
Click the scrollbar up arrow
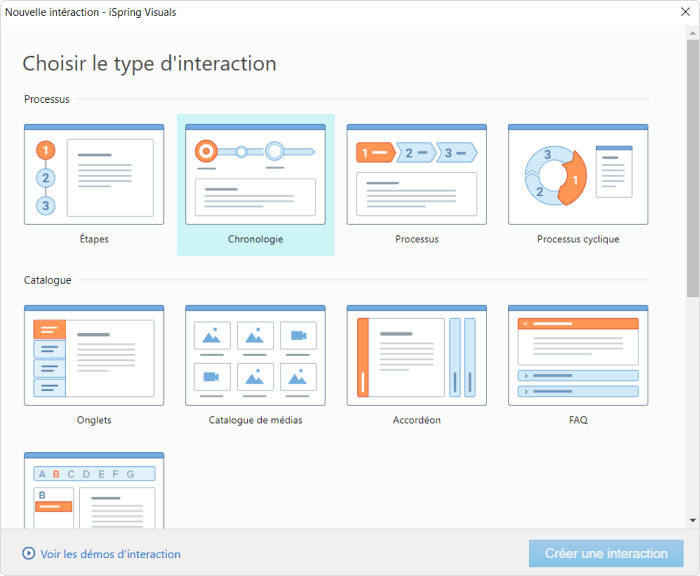(693, 33)
